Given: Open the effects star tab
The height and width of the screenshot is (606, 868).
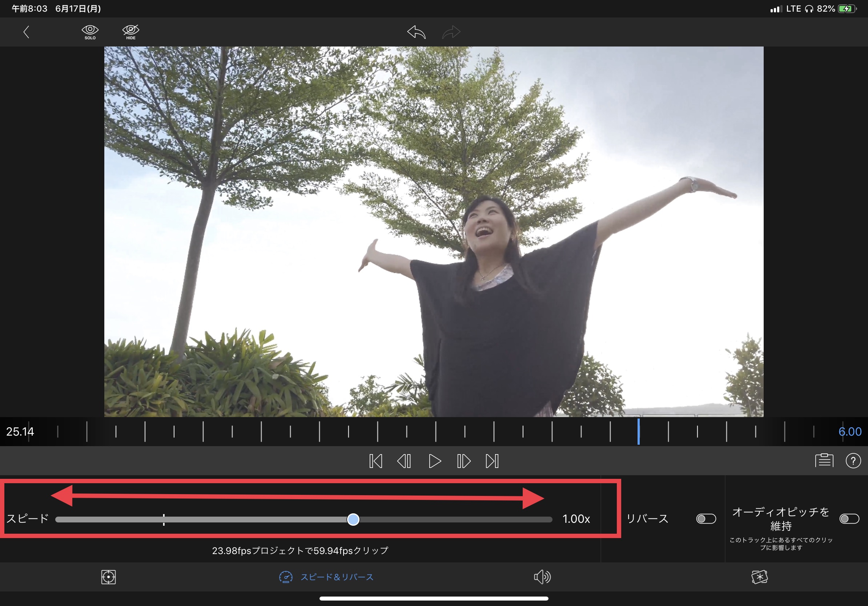Looking at the screenshot, I should pyautogui.click(x=759, y=577).
